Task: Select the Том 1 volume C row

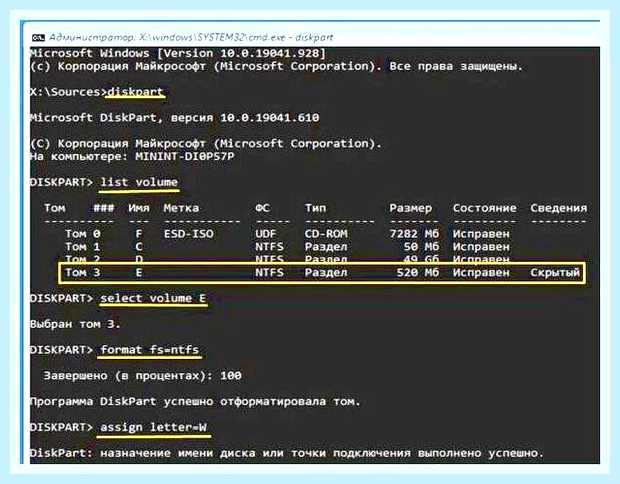Action: 287,247
